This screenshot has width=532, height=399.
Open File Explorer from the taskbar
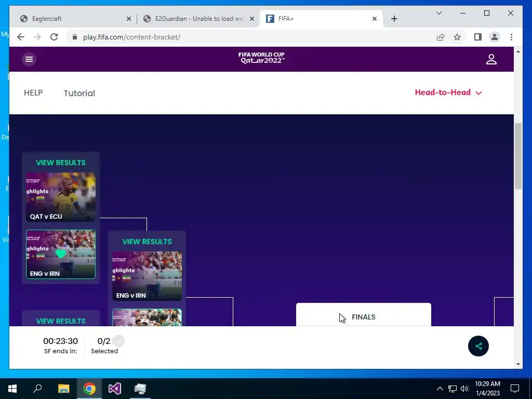63,389
